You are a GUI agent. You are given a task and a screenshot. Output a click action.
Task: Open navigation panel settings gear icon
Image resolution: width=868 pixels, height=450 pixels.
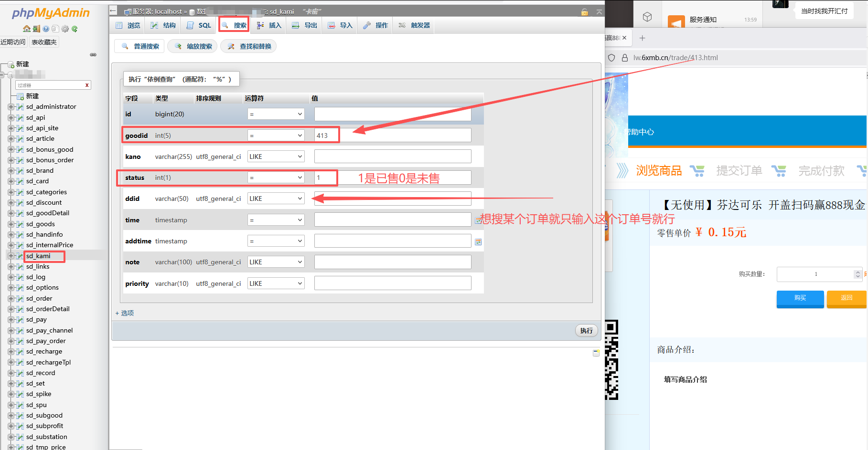click(x=65, y=29)
